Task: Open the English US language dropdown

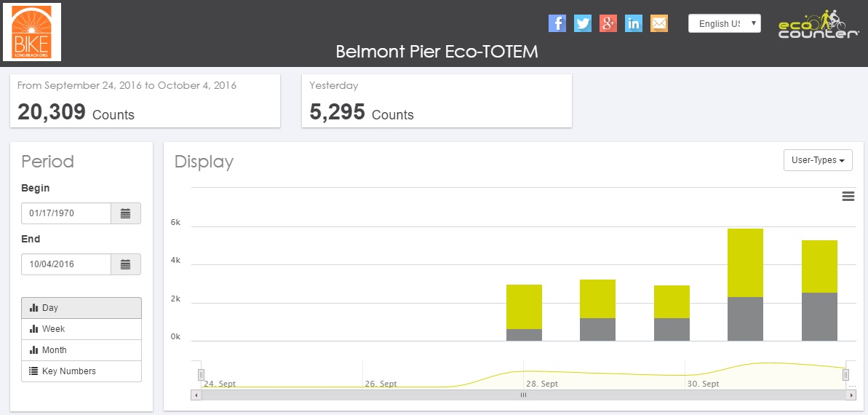Action: pyautogui.click(x=724, y=24)
